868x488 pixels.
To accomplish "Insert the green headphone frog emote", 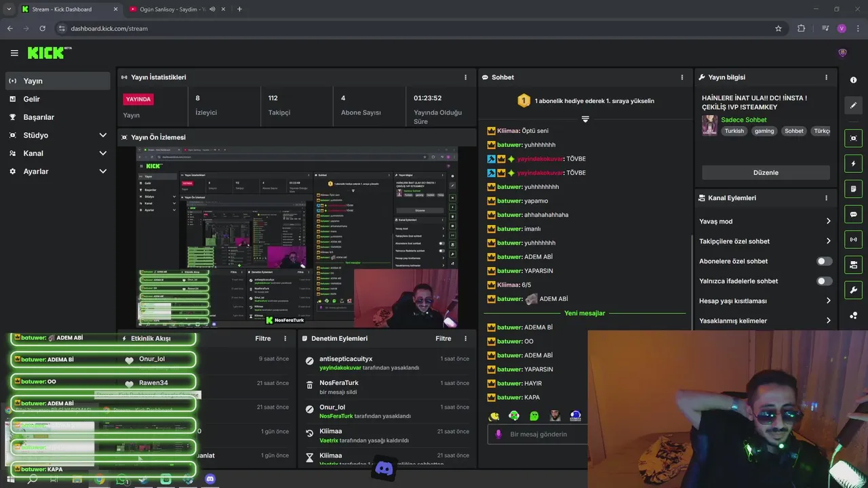I will (x=514, y=415).
